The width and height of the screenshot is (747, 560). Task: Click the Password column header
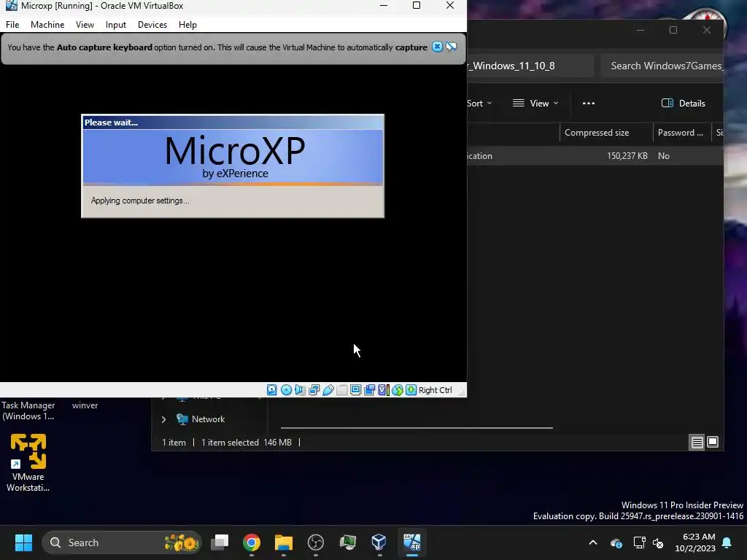681,133
